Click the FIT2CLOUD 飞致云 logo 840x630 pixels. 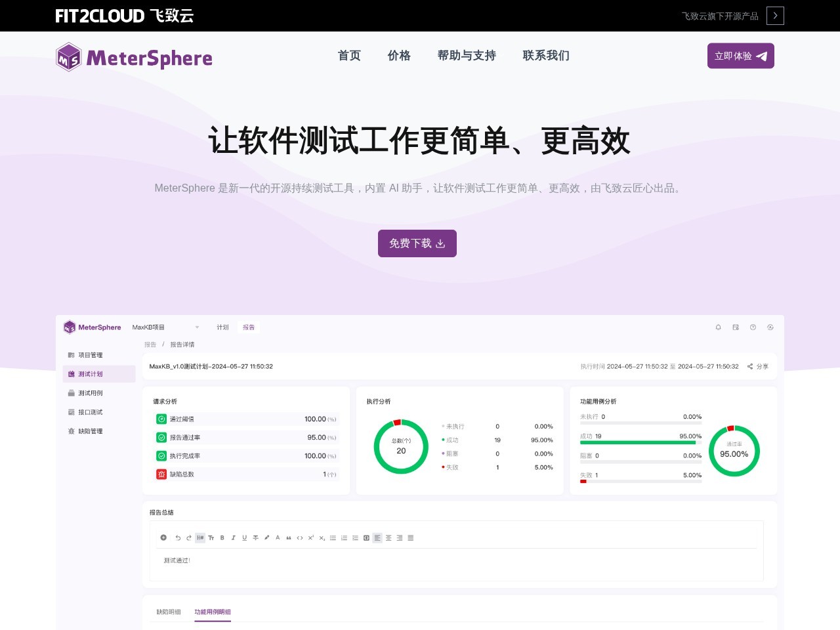pyautogui.click(x=125, y=16)
